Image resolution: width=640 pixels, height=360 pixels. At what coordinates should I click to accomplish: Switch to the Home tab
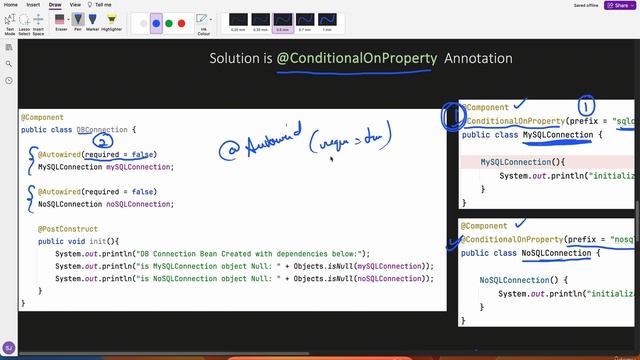click(11, 5)
